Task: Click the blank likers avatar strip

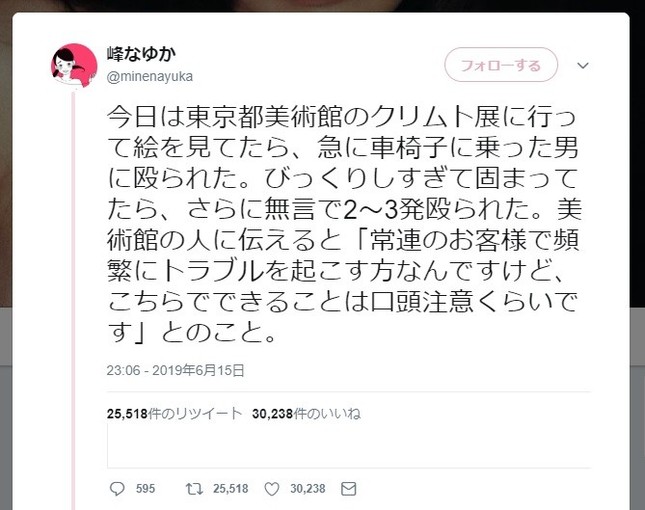Action: [349, 445]
